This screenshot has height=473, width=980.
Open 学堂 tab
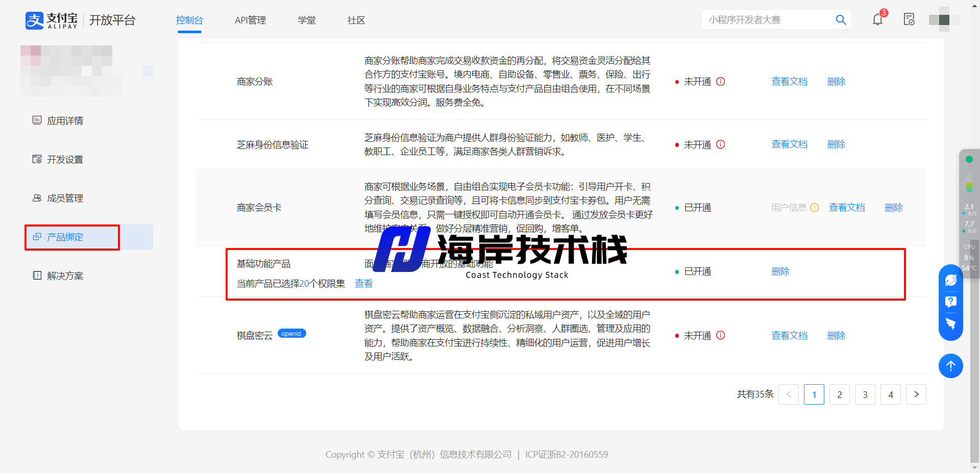pos(307,20)
